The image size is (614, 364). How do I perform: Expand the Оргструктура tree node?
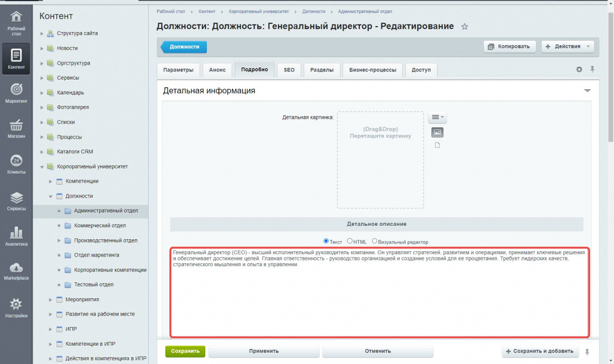coord(42,63)
